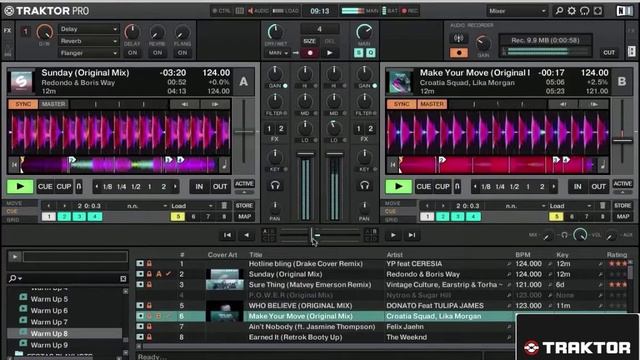Click browser preview player play button
Screen dimensions: 640x360
click(x=15, y=257)
